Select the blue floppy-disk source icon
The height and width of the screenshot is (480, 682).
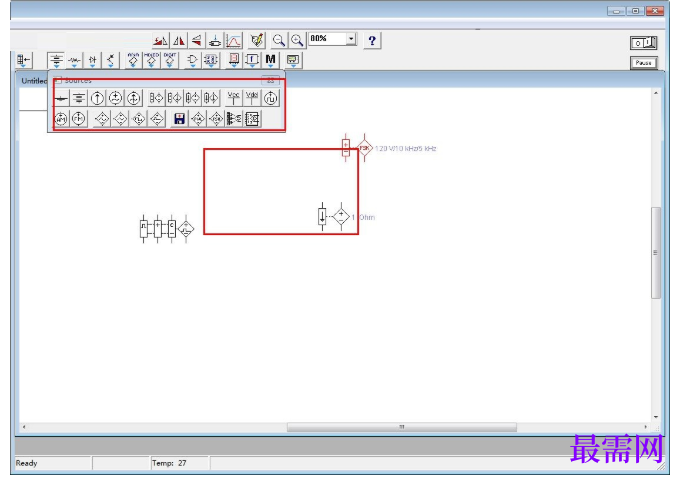coord(179,119)
